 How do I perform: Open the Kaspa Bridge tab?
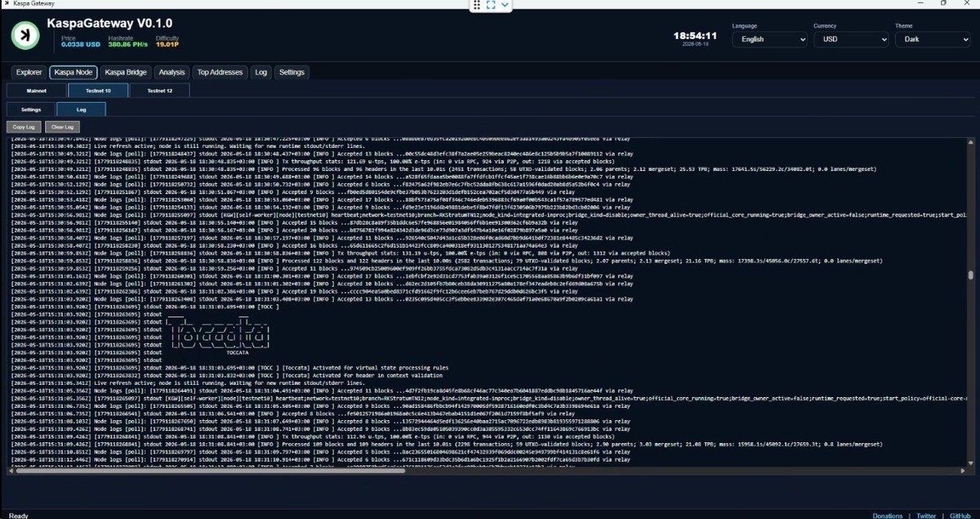[x=126, y=72]
